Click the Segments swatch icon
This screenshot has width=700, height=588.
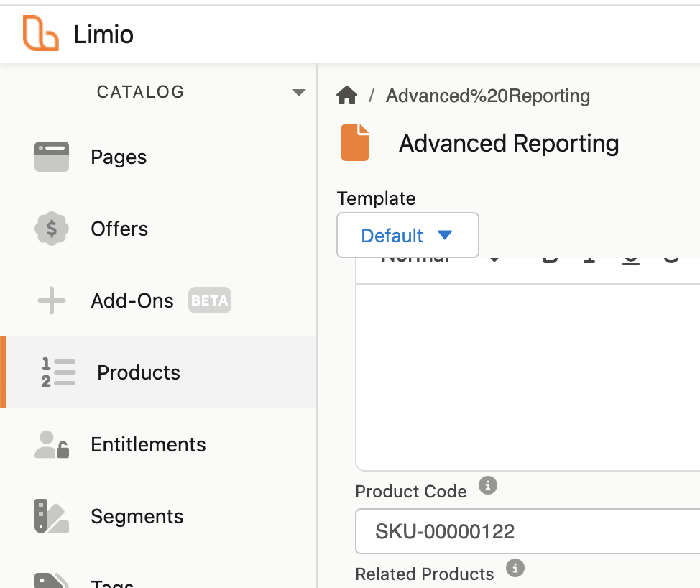pyautogui.click(x=52, y=516)
